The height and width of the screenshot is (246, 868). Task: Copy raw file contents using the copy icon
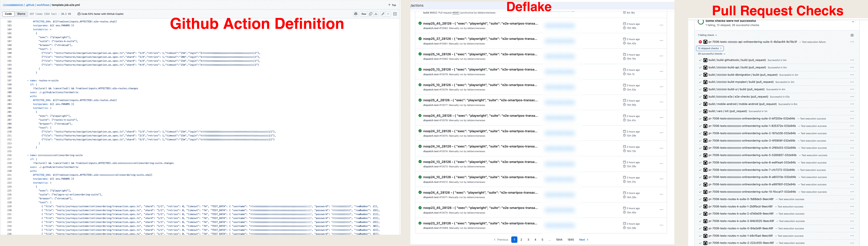(371, 14)
